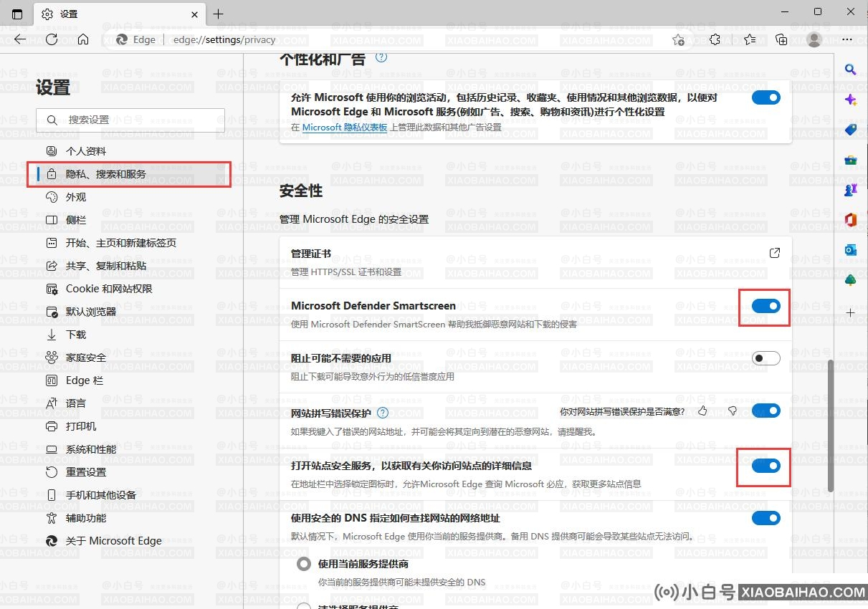Refresh the settings page
This screenshot has width=868, height=609.
click(52, 39)
